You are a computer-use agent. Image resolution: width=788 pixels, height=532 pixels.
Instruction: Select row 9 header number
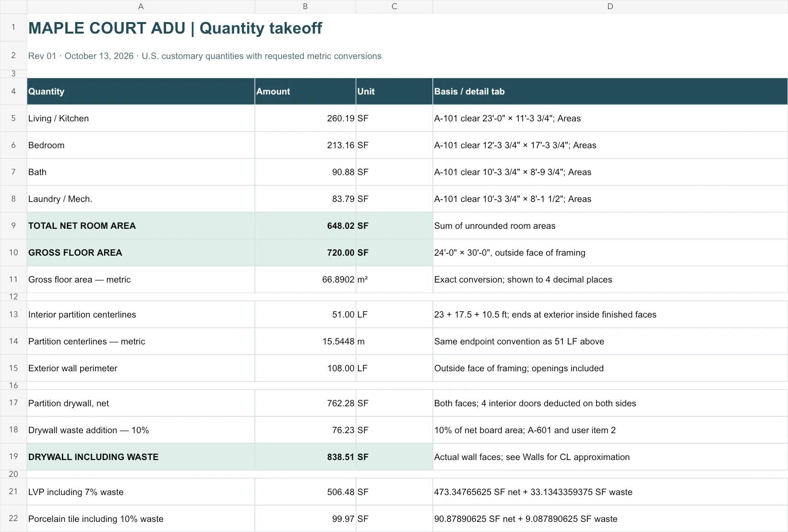tap(13, 225)
